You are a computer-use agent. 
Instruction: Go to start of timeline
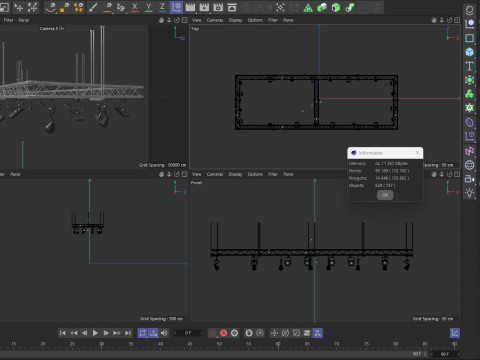point(63,333)
